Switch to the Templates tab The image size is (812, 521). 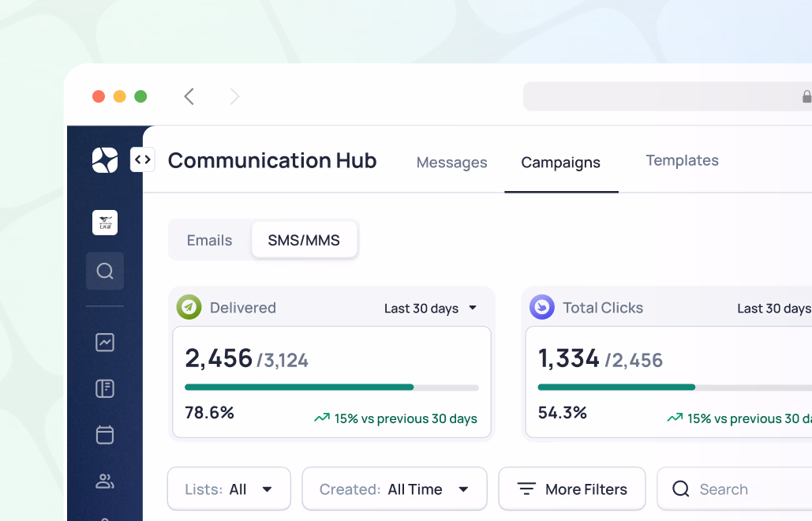[682, 160]
